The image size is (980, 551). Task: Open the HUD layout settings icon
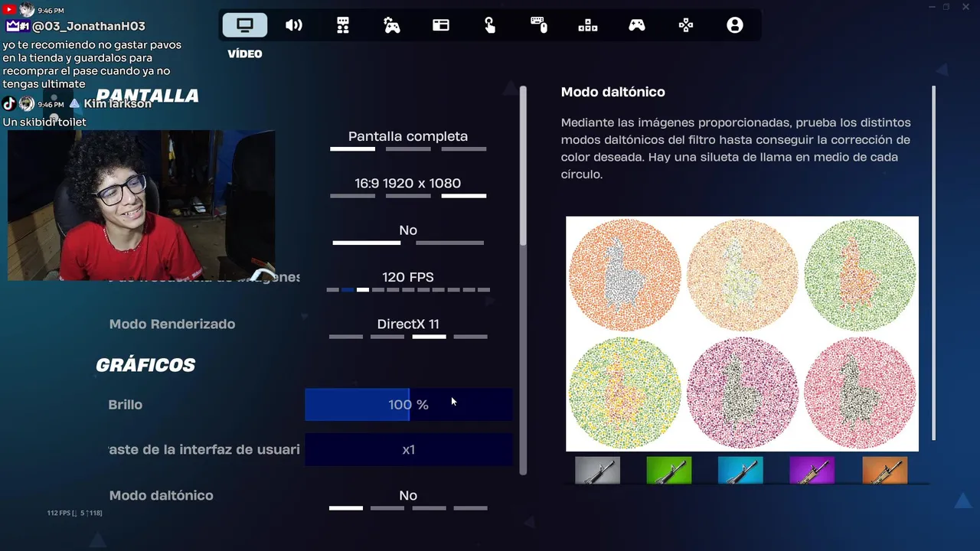click(441, 25)
